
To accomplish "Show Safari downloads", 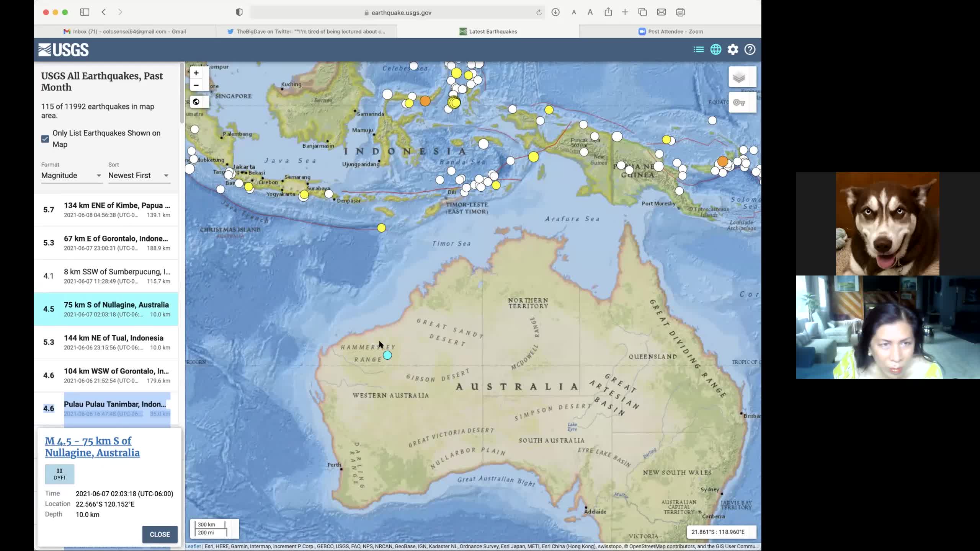I will (x=555, y=12).
